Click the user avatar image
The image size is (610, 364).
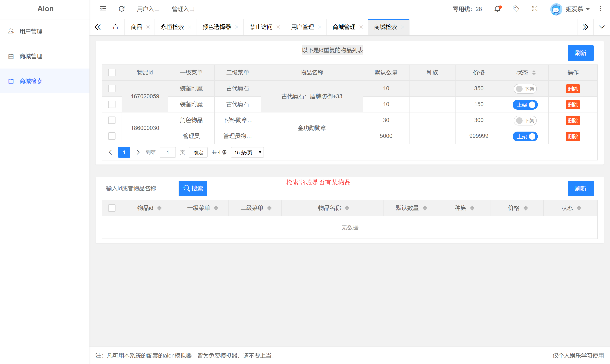pos(556,9)
